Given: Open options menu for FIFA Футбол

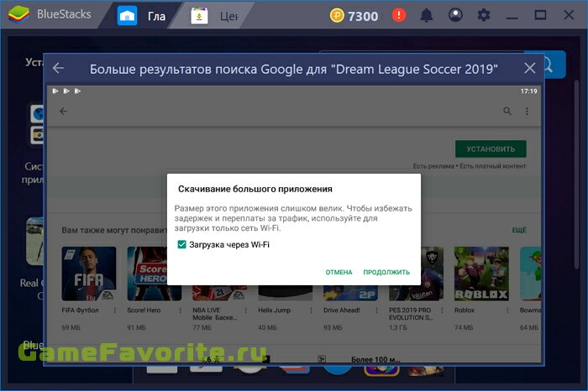Looking at the screenshot, I should [x=115, y=310].
